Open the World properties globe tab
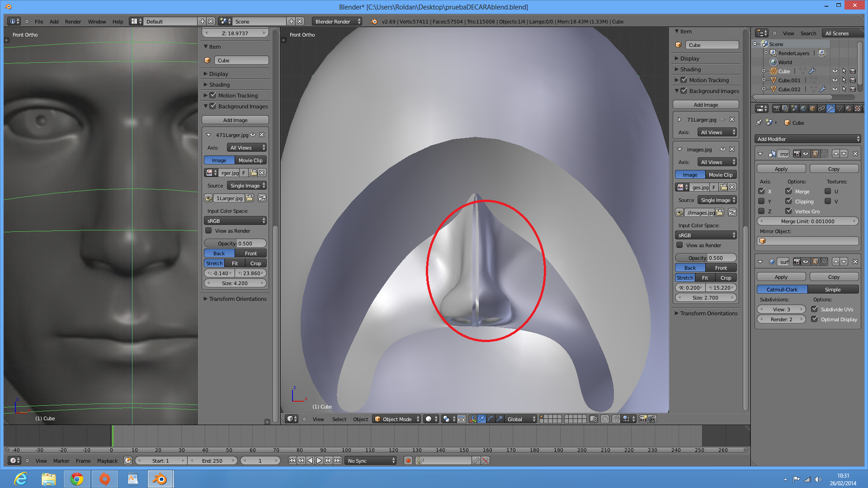868x488 pixels. tap(803, 108)
